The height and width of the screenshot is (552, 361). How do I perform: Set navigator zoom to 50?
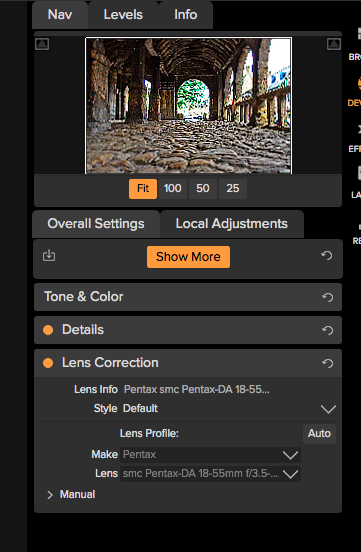tap(203, 189)
